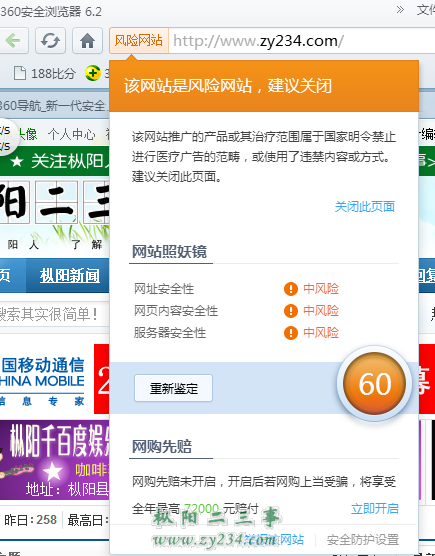Click 个人中心 menu link
The height and width of the screenshot is (556, 435).
72,134
